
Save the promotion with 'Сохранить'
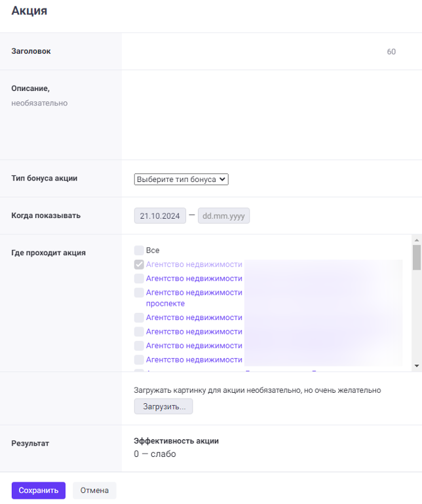click(x=38, y=490)
